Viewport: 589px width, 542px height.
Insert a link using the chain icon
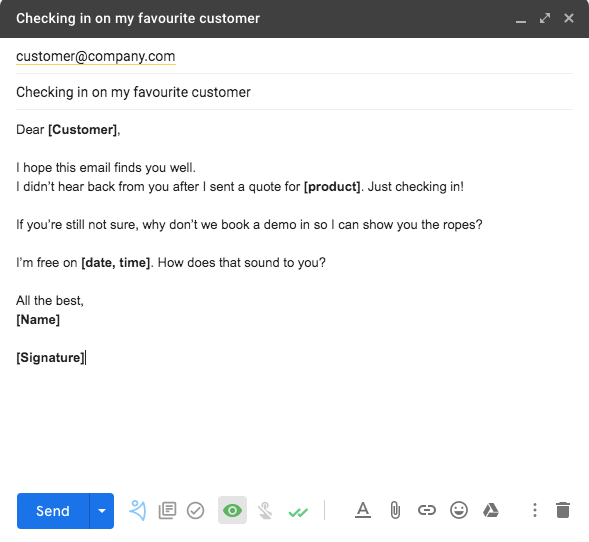[427, 510]
